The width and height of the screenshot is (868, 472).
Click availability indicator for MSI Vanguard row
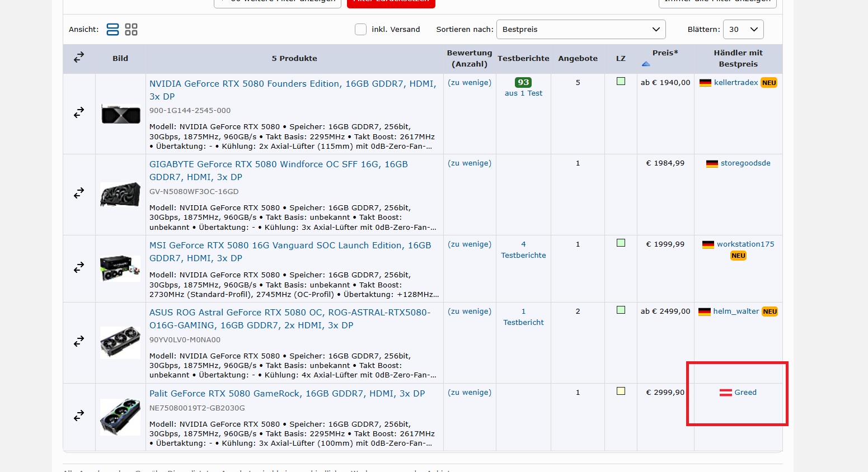621,243
